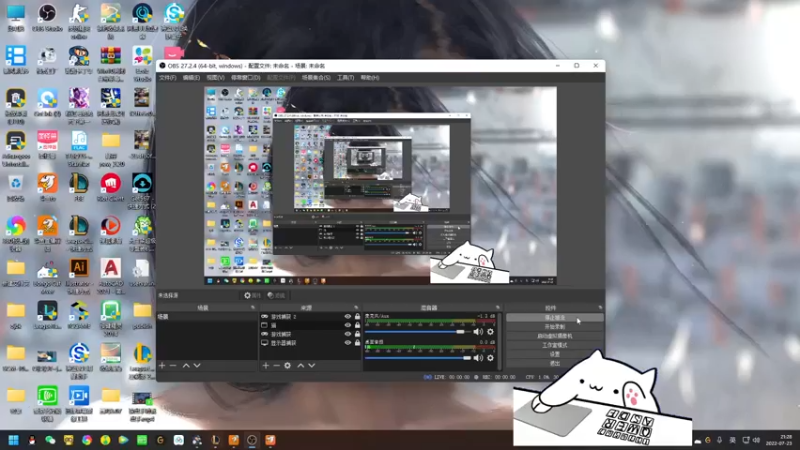Click the 启动虚拟摄像机 virtual camera button
The width and height of the screenshot is (800, 450).
click(x=555, y=336)
